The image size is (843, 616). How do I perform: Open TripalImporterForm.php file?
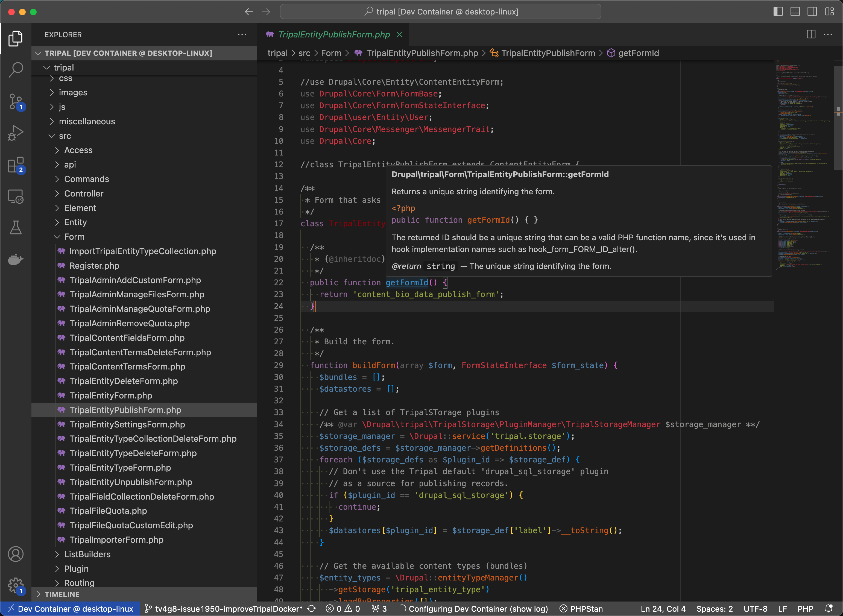144,540
